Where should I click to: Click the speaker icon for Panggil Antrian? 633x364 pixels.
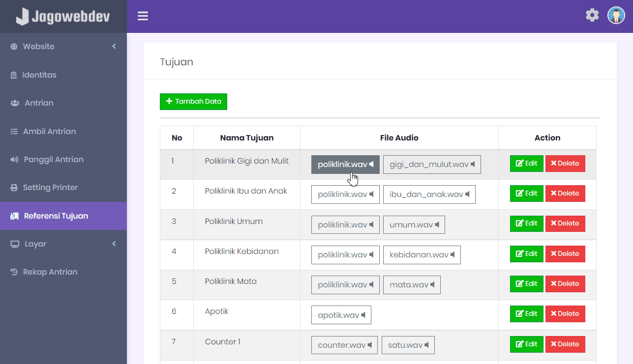[14, 160]
